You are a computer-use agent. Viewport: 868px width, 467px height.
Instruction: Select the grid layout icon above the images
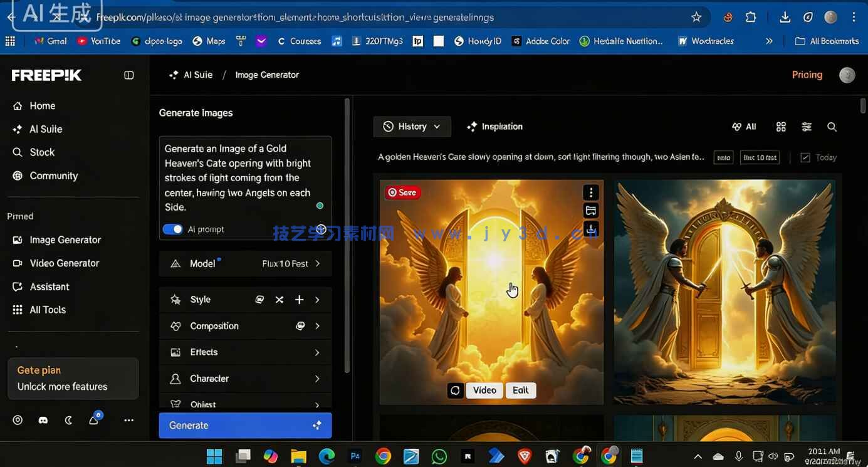coord(781,126)
